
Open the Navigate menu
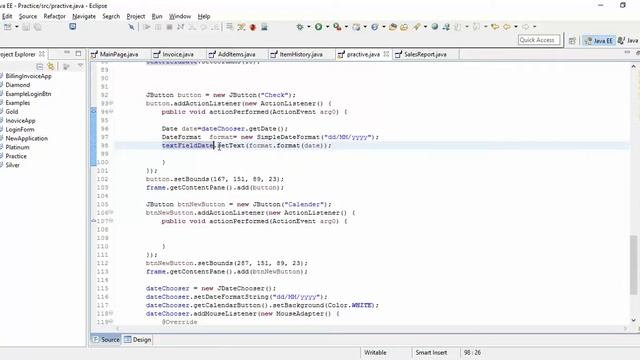click(x=84, y=16)
